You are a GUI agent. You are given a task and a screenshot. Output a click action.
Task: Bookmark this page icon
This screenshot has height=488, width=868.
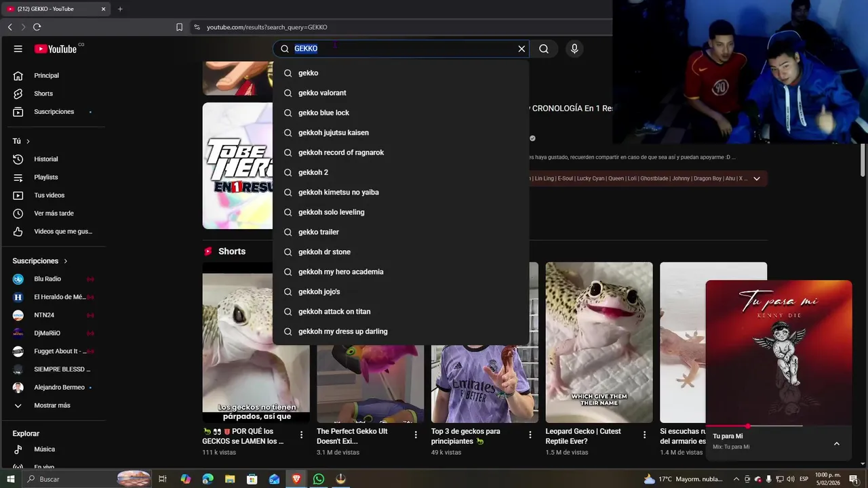(x=179, y=27)
